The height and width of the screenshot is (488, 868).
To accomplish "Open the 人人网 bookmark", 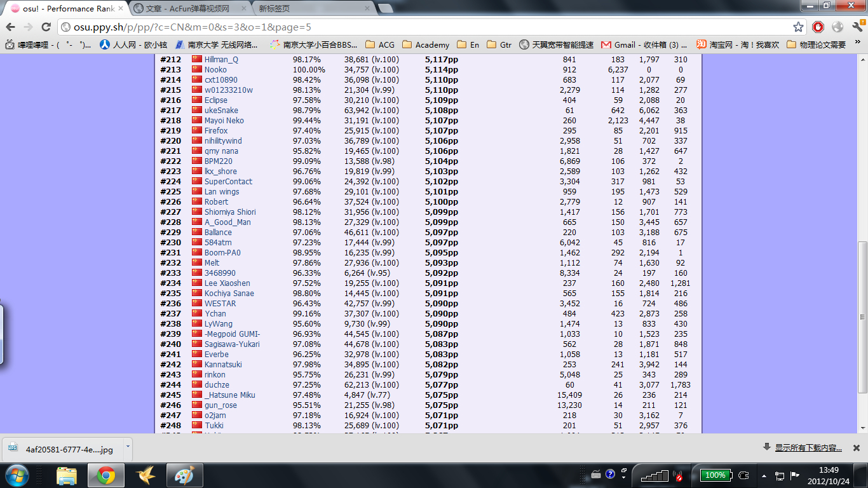I will pyautogui.click(x=133, y=45).
